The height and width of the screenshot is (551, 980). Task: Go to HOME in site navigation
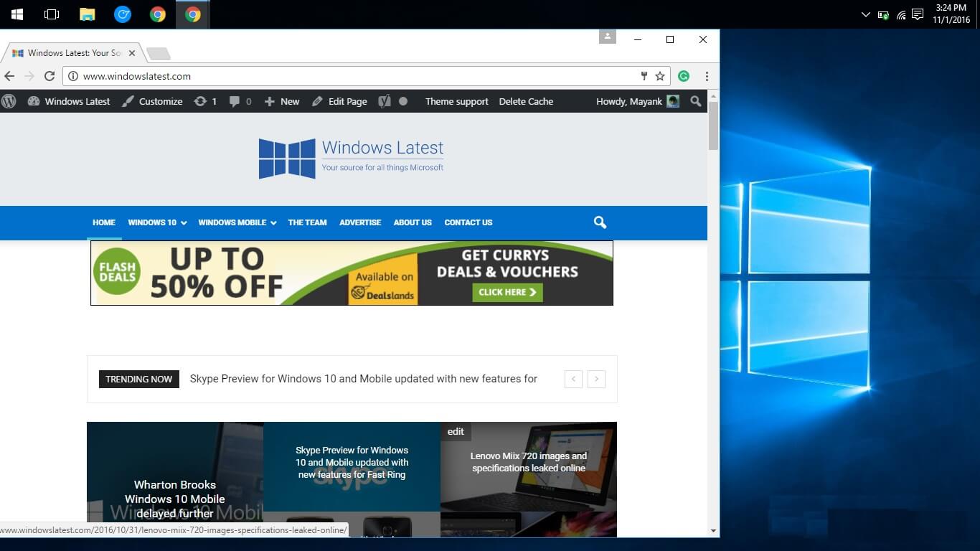(x=104, y=222)
